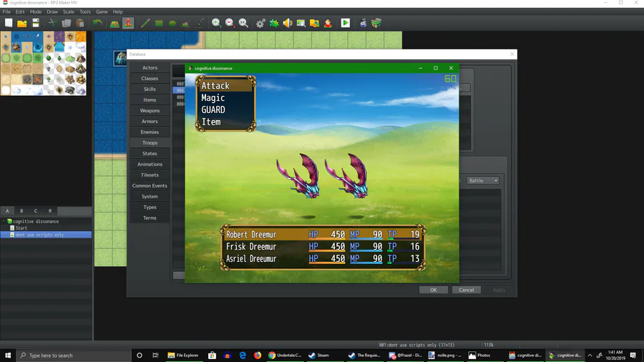The image size is (644, 362).
Task: Switch to the Classes database tab
Action: [150, 79]
